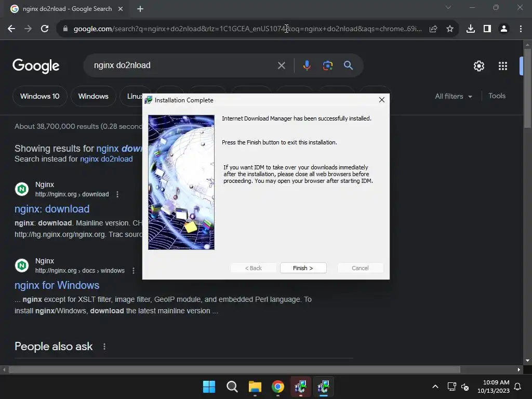The width and height of the screenshot is (532, 399).
Task: Open more options for the nginx docs windows result
Action: (x=134, y=271)
